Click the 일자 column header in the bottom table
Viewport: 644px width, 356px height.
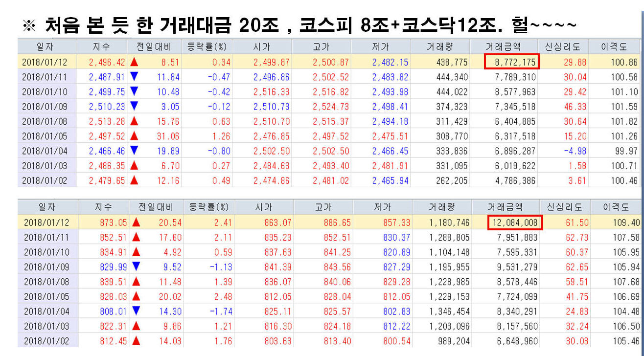[x=47, y=207]
